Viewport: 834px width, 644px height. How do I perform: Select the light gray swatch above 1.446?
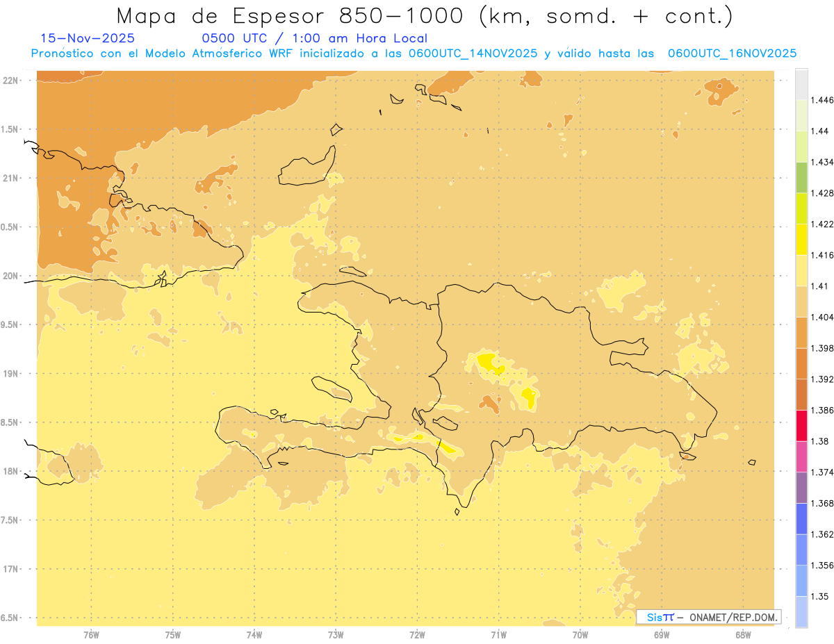point(801,84)
